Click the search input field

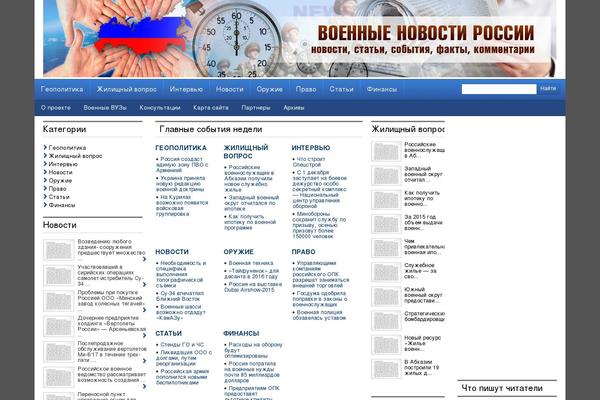tap(499, 89)
